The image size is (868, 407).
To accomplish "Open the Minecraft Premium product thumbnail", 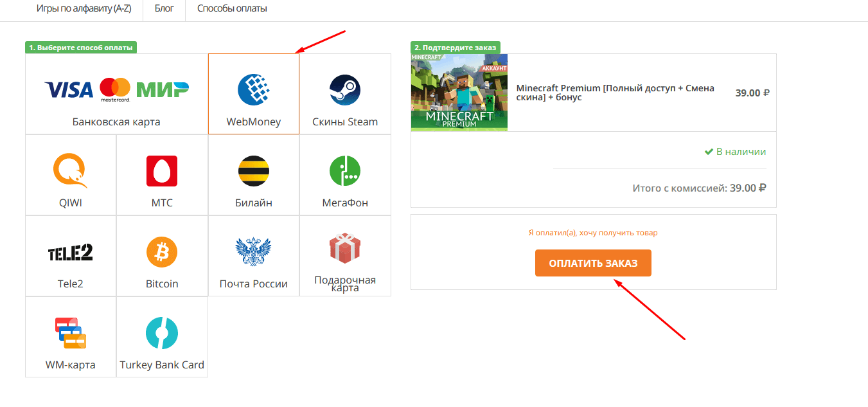I will (x=459, y=93).
